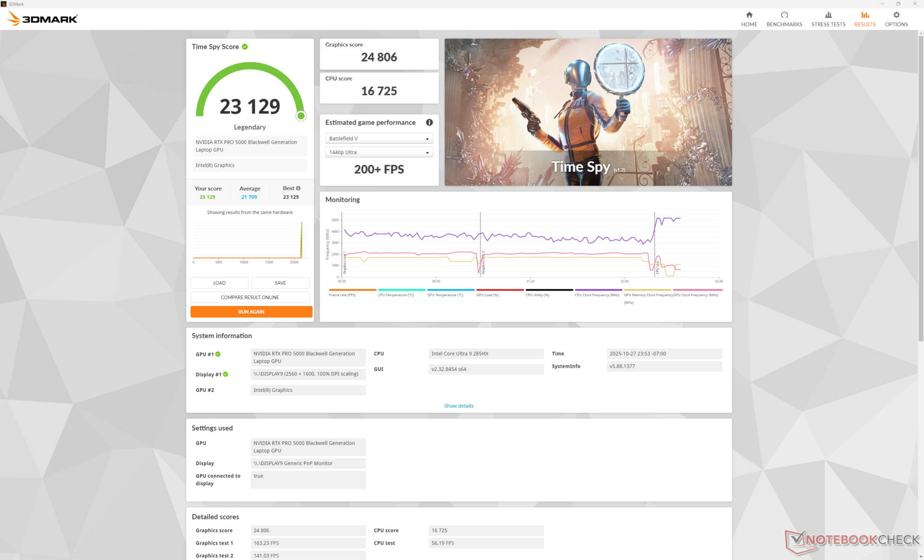Expand the Battlefield V game dropdown

coord(379,139)
